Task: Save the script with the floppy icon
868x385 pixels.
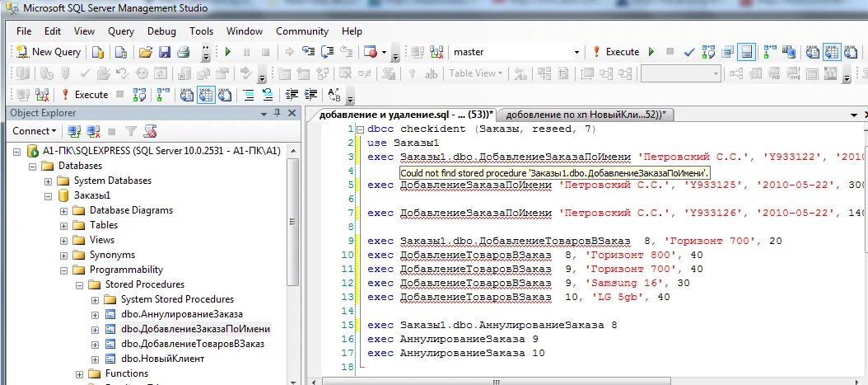Action: click(165, 52)
